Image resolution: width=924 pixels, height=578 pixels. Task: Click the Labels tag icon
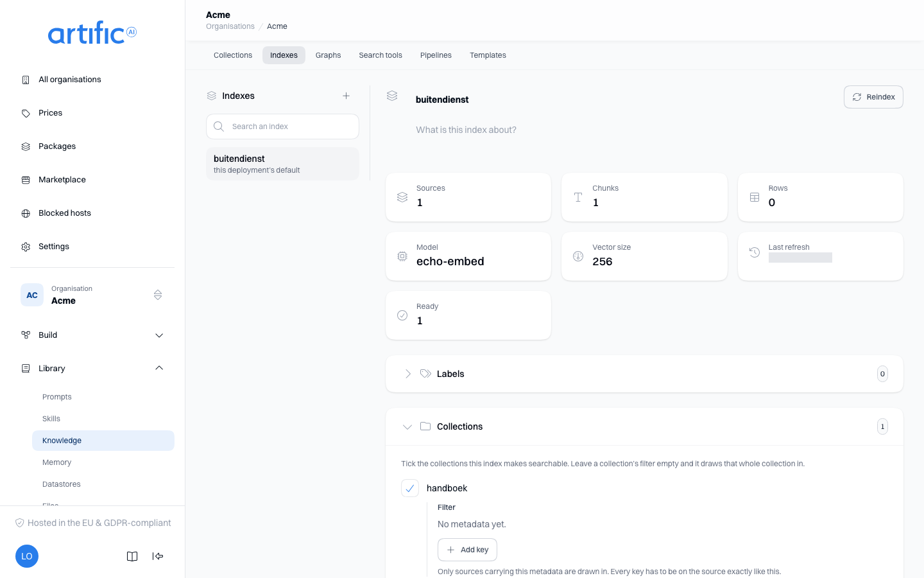pyautogui.click(x=425, y=373)
